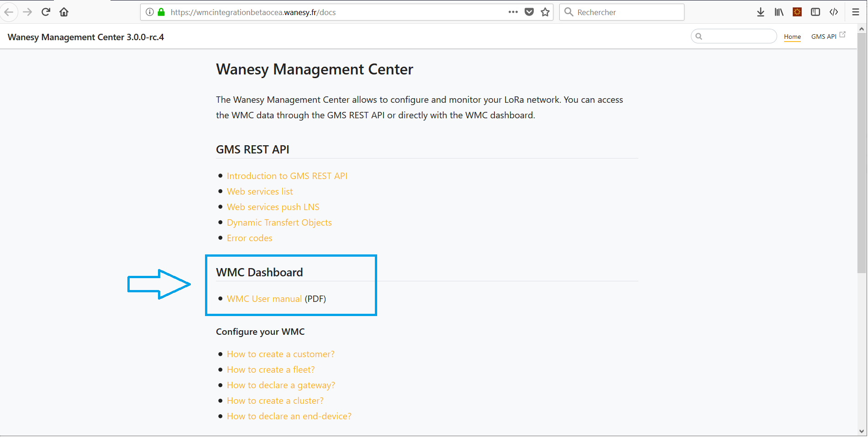868x438 pixels.
Task: Open the Firefox hamburger menu
Action: coord(856,12)
